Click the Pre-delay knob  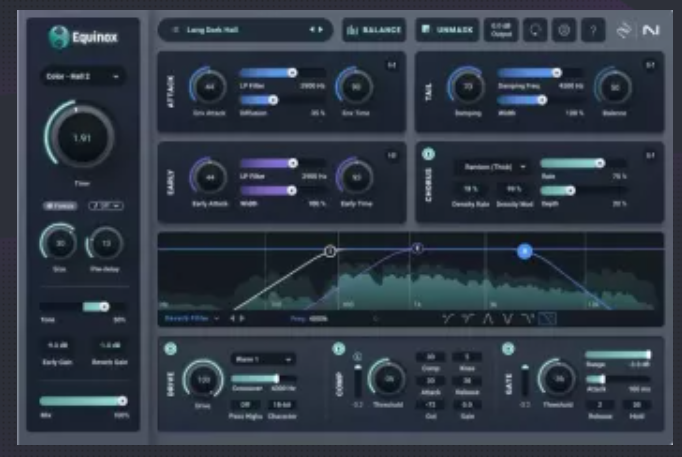[x=106, y=243]
